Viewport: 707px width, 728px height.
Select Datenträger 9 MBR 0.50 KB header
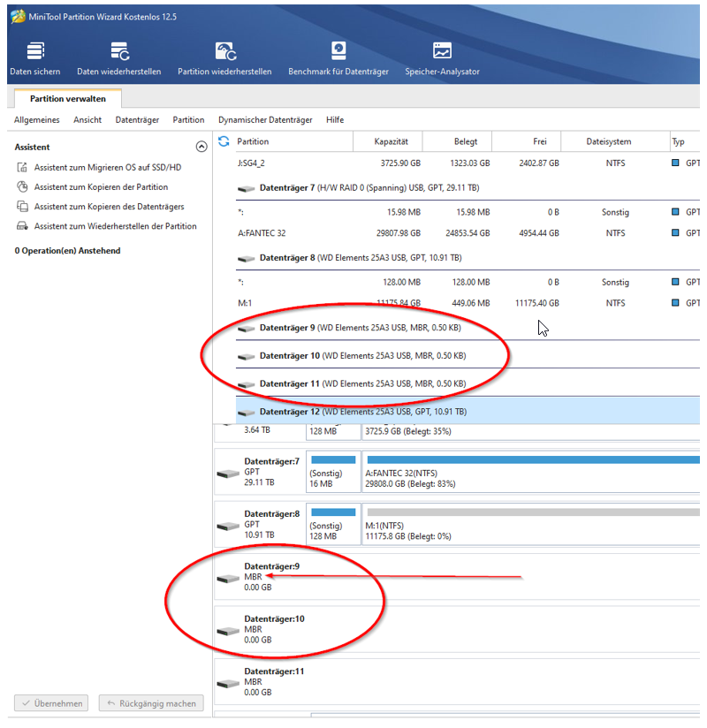tap(468, 328)
